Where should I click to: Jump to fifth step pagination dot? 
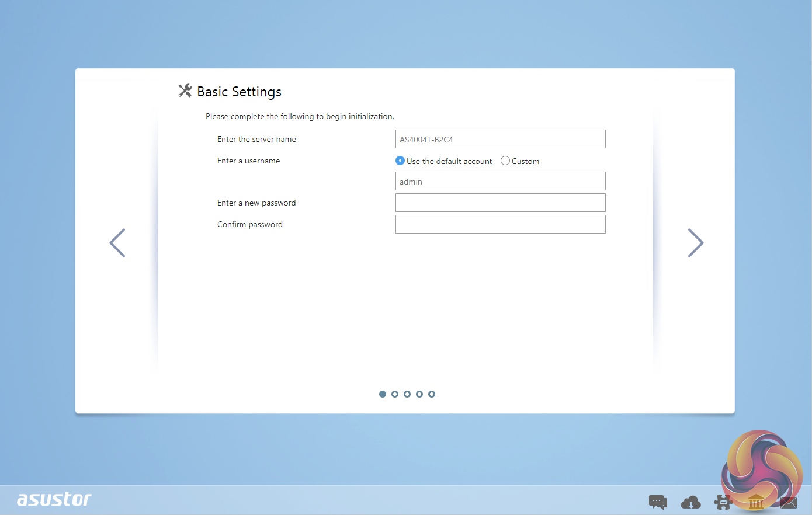coord(432,394)
